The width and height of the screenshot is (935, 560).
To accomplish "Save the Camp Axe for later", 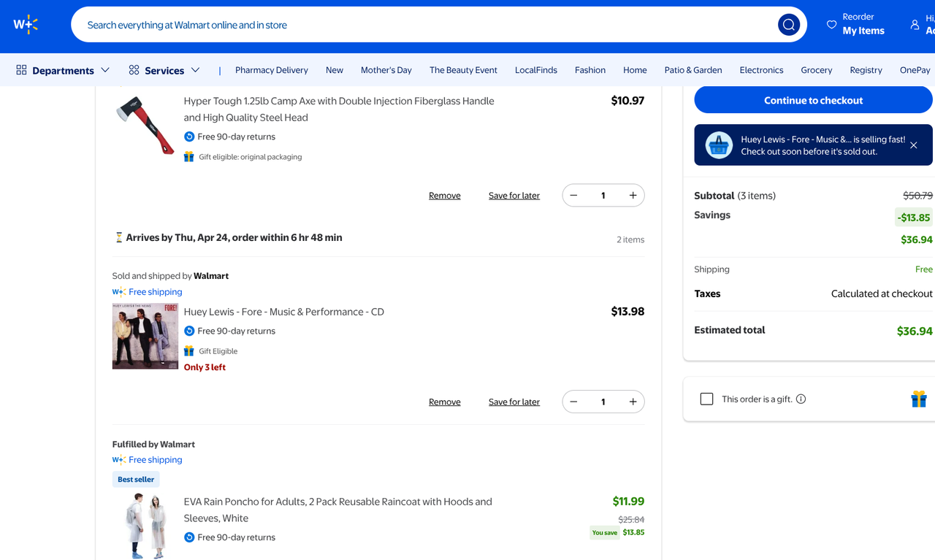I will pyautogui.click(x=514, y=196).
